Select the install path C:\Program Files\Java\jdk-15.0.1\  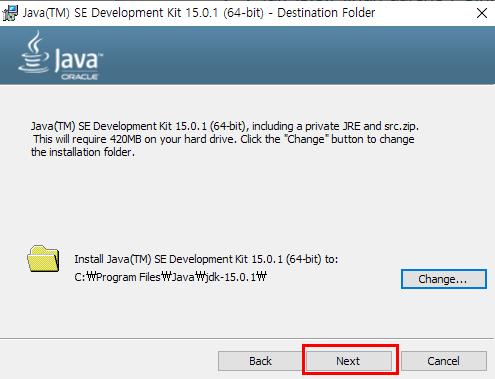[x=170, y=277]
